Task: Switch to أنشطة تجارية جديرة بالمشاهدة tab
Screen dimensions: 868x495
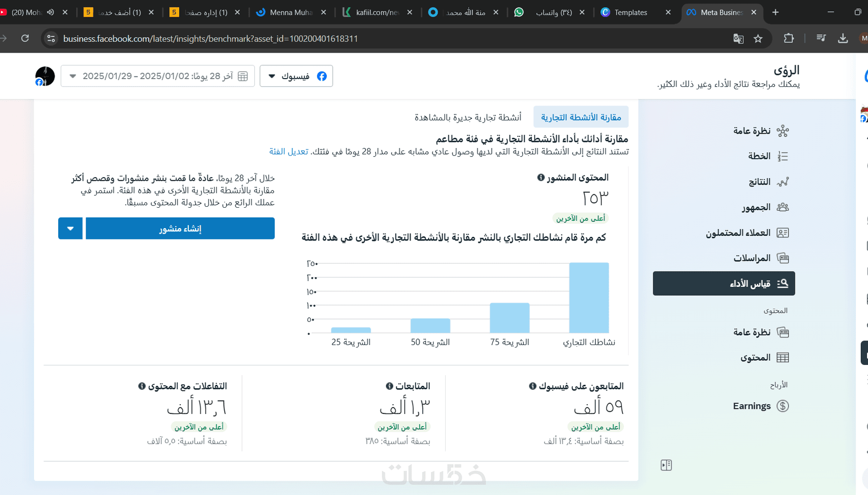Action: (x=468, y=117)
